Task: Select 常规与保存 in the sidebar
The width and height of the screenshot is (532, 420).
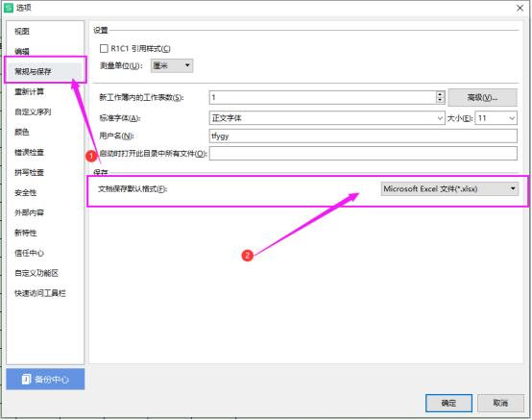Action: [33, 71]
